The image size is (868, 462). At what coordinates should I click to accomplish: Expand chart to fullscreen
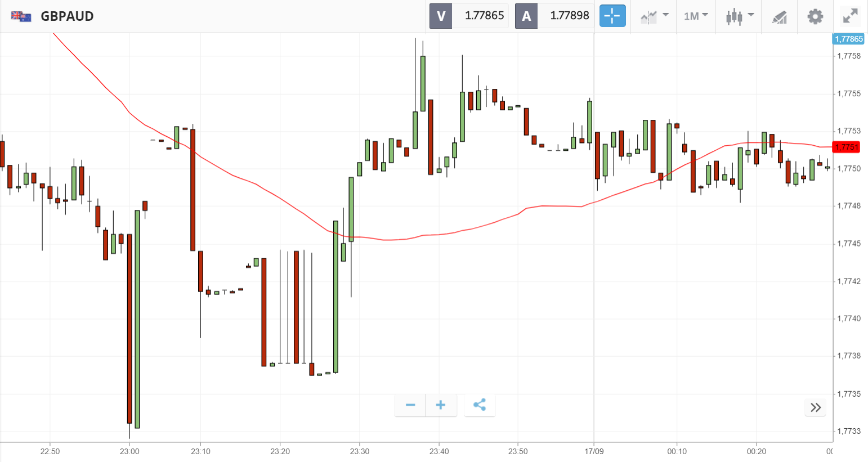click(850, 16)
